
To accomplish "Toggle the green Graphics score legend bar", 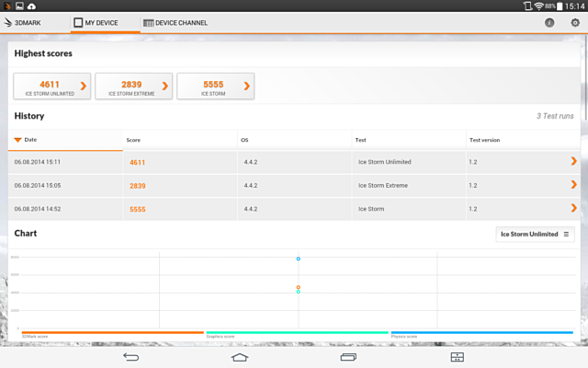I will click(298, 332).
